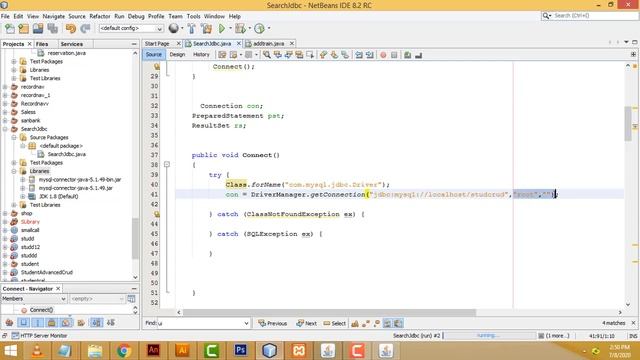The height and width of the screenshot is (360, 640).
Task: Expand the shop project node
Action: pos(5,213)
